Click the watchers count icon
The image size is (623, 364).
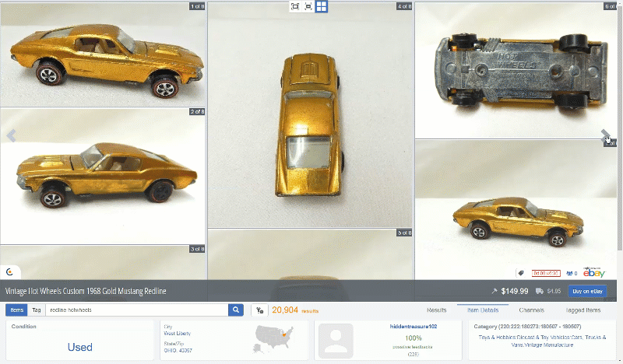[572, 273]
